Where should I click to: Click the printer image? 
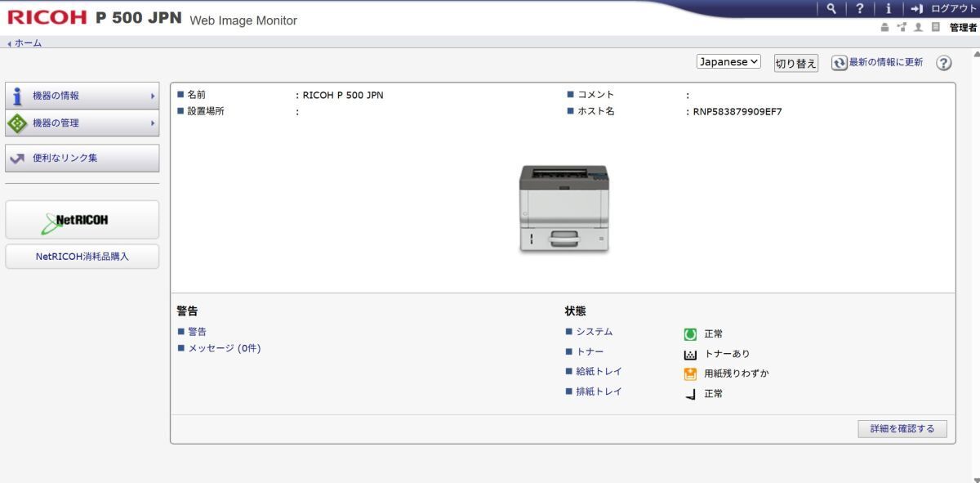[563, 208]
